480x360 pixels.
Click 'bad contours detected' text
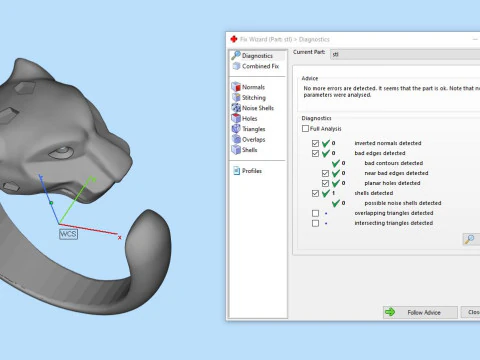pyautogui.click(x=394, y=163)
